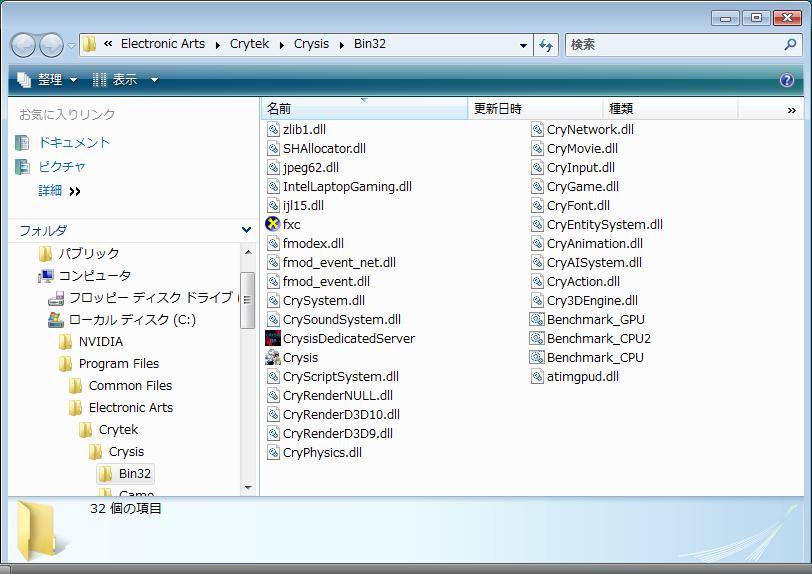Open ピクチャ favorite link
The height and width of the screenshot is (574, 812).
point(62,167)
